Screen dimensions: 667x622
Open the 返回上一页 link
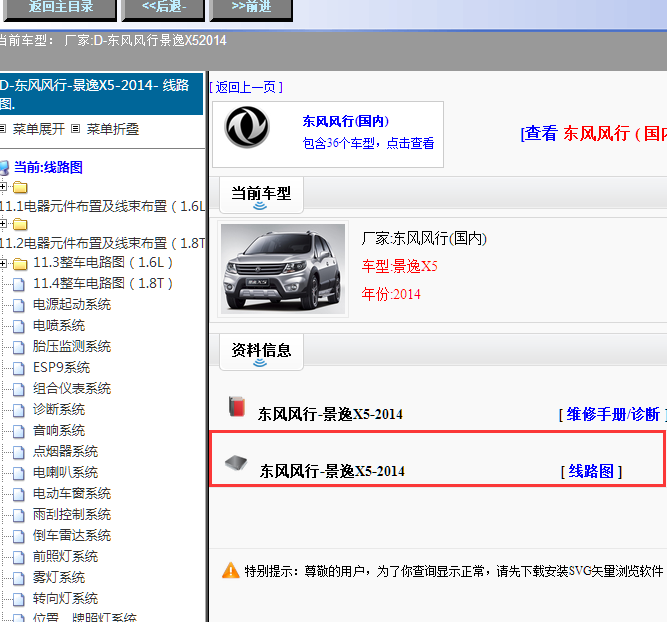click(246, 87)
